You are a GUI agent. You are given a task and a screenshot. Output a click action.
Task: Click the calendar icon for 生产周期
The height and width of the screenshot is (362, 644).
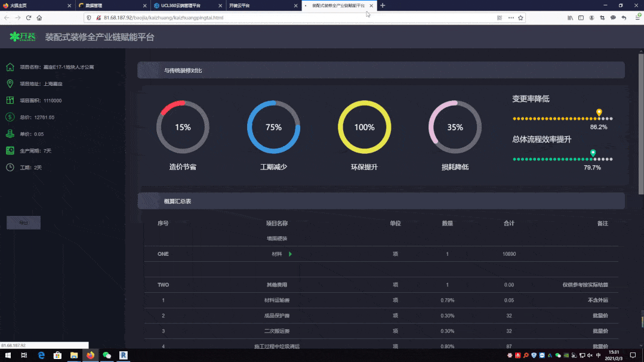10,150
